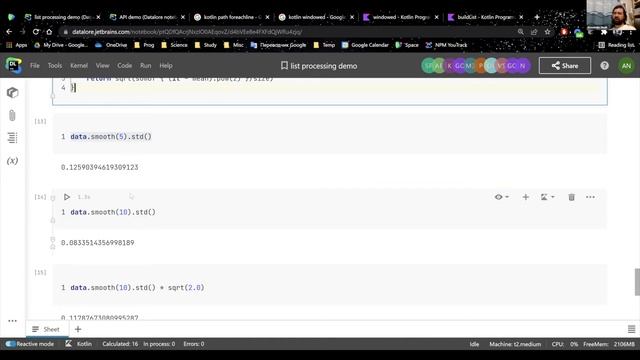The width and height of the screenshot is (640, 360).
Task: Click the collaborator avatars group
Action: coord(476,66)
